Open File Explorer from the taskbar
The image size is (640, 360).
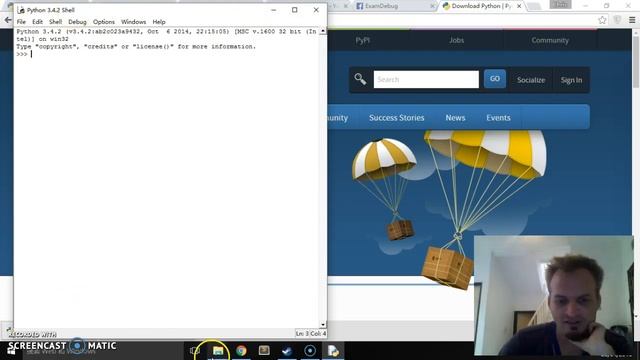tap(218, 351)
